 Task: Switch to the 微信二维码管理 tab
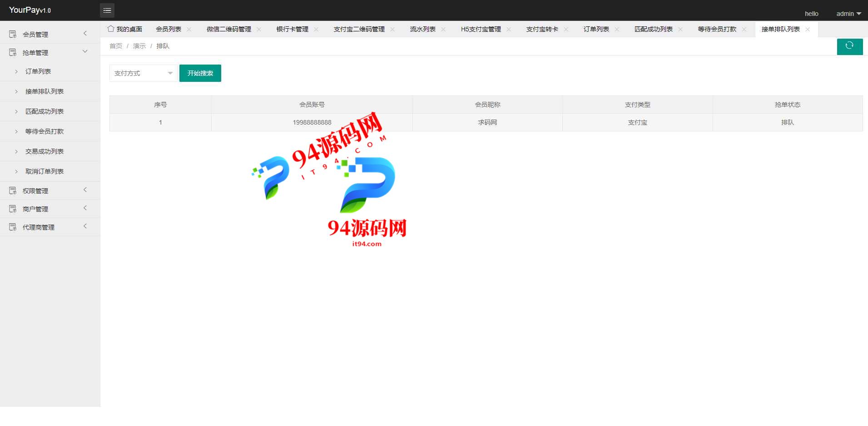tap(229, 29)
